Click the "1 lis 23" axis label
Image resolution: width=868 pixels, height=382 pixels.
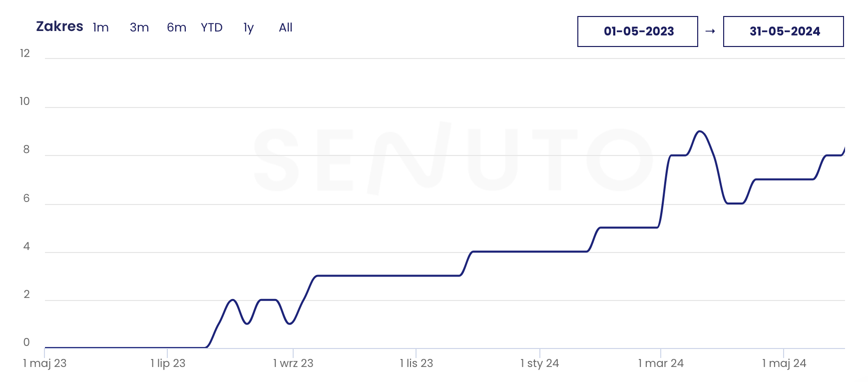tap(417, 363)
